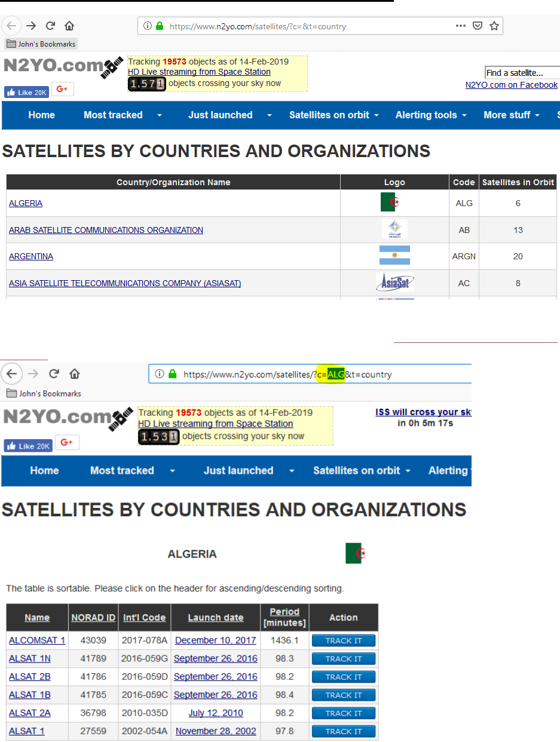Screen dimensions: 560x742
Task: Go forward in the Algeria page window
Action: [33, 374]
